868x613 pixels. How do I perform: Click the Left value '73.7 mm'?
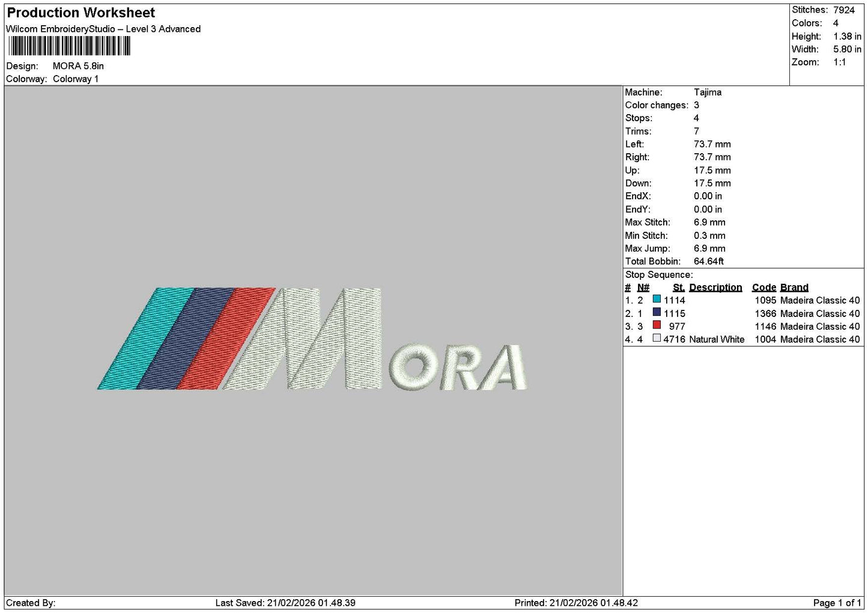pos(712,144)
